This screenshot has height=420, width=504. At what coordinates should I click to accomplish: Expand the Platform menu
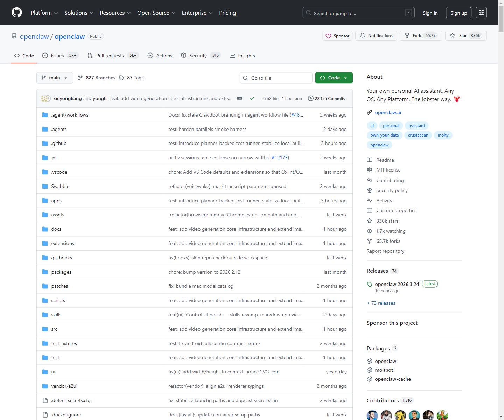point(44,13)
